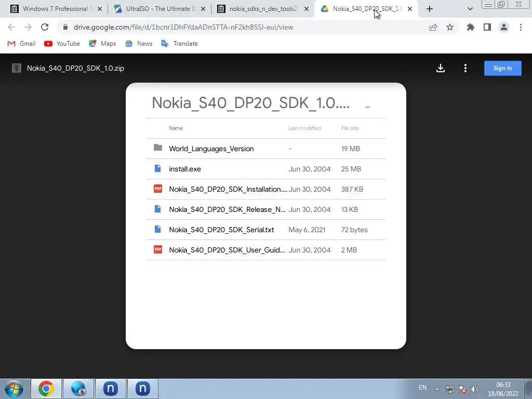
Task: Open World_Languages_Version folder
Action: tap(265, 149)
